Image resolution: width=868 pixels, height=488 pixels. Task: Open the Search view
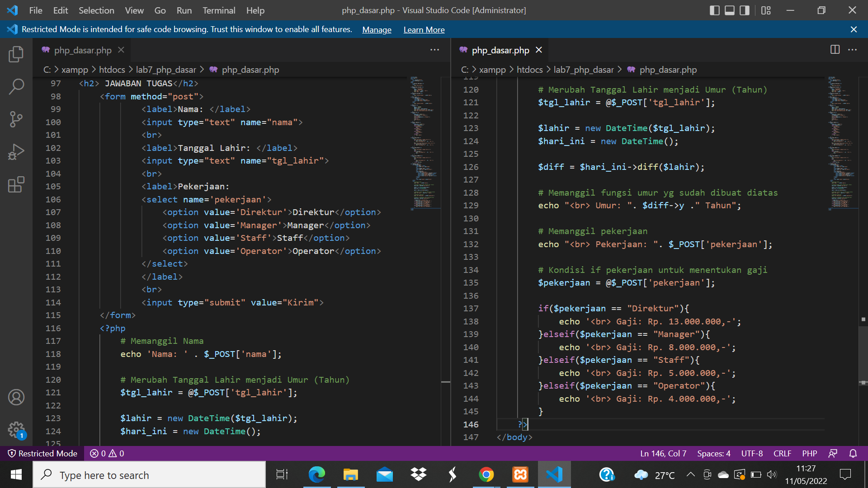(x=16, y=86)
